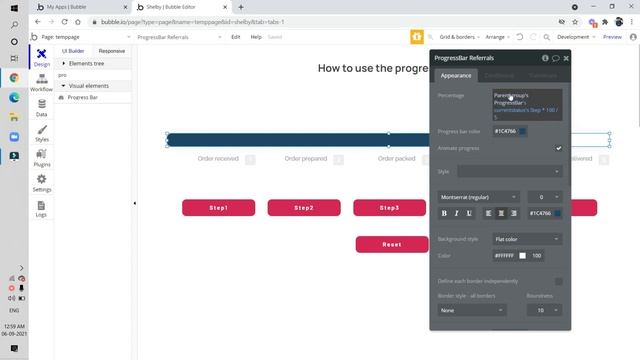Click the Preview link
The width and height of the screenshot is (640, 360).
(x=612, y=37)
